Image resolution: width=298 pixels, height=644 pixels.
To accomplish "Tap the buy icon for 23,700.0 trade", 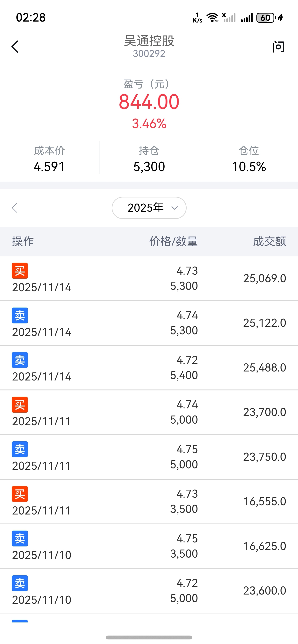I will (20, 405).
